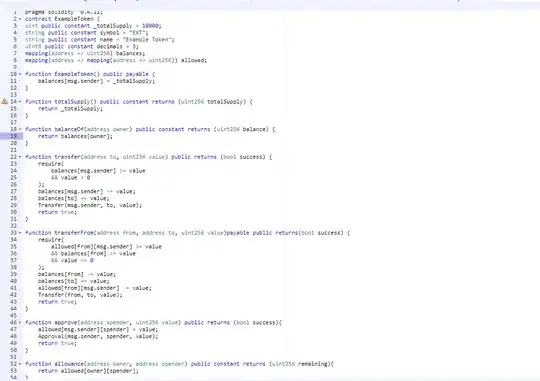Collapse the contract ExampleToken block fold arrow
This screenshot has width=540, height=381.
[20, 19]
